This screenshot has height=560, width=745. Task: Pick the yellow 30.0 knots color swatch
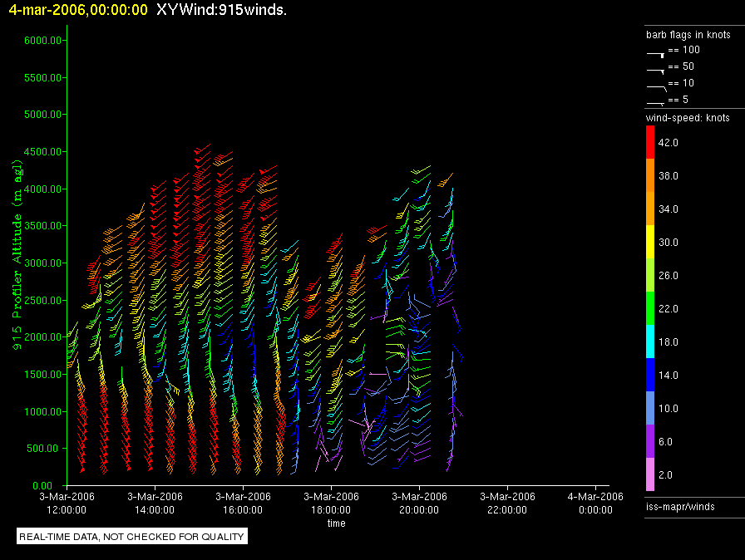[x=650, y=242]
